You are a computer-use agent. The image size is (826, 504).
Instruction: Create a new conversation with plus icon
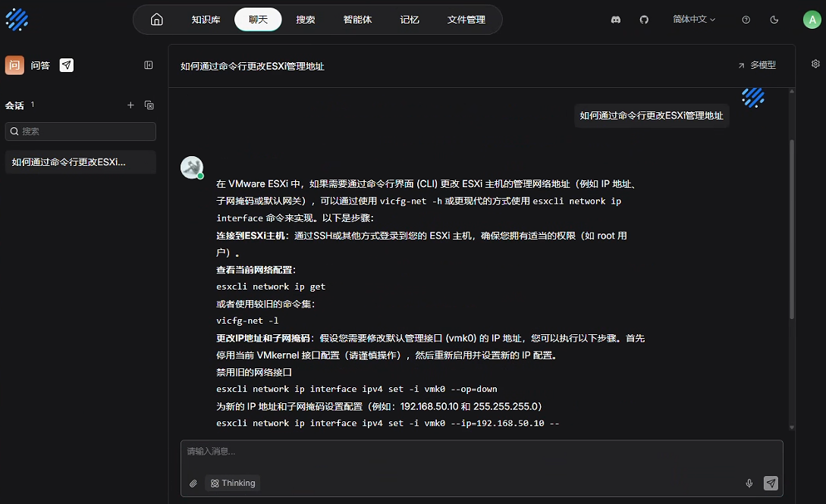coord(130,105)
